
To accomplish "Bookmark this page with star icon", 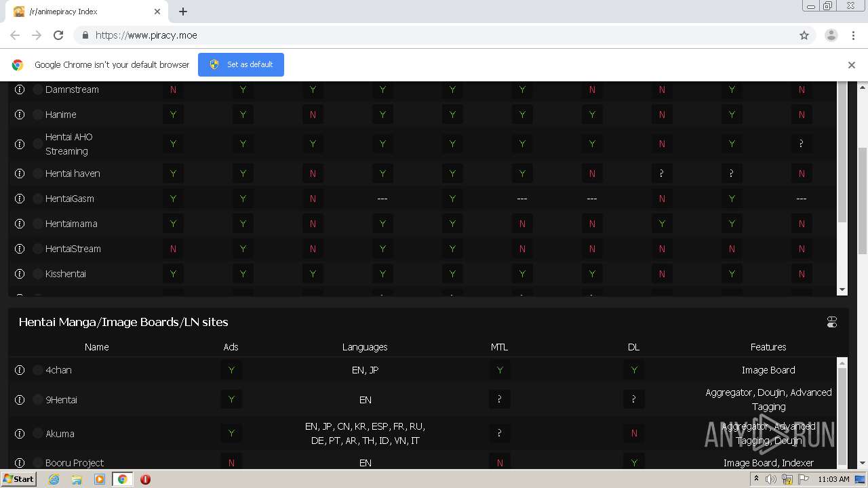I will pyautogui.click(x=804, y=35).
